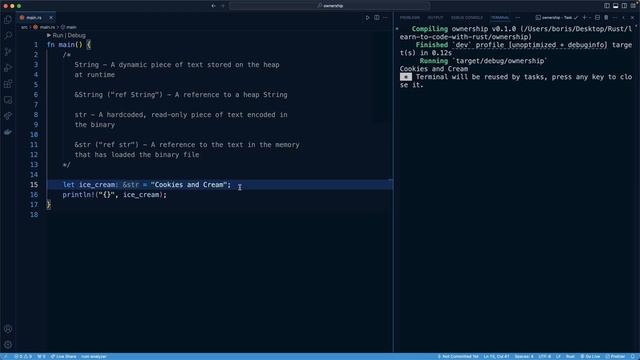Create a new terminal with plus icon

pyautogui.click(x=584, y=18)
